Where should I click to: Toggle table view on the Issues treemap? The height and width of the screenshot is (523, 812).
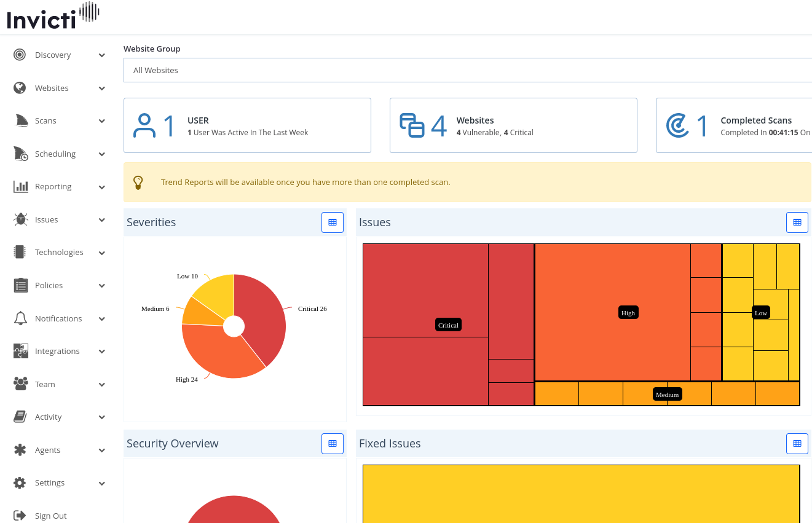point(797,222)
